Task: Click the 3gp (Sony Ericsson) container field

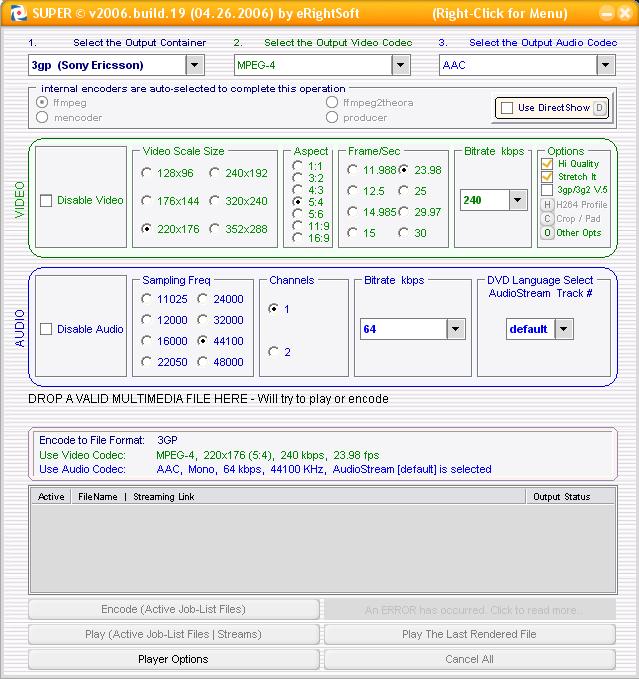Action: coord(107,65)
